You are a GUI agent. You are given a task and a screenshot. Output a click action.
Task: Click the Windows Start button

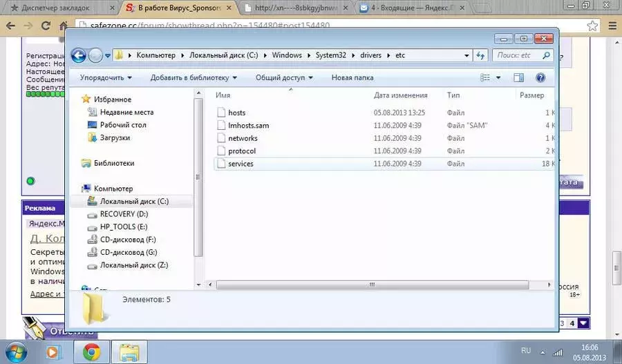(15, 352)
